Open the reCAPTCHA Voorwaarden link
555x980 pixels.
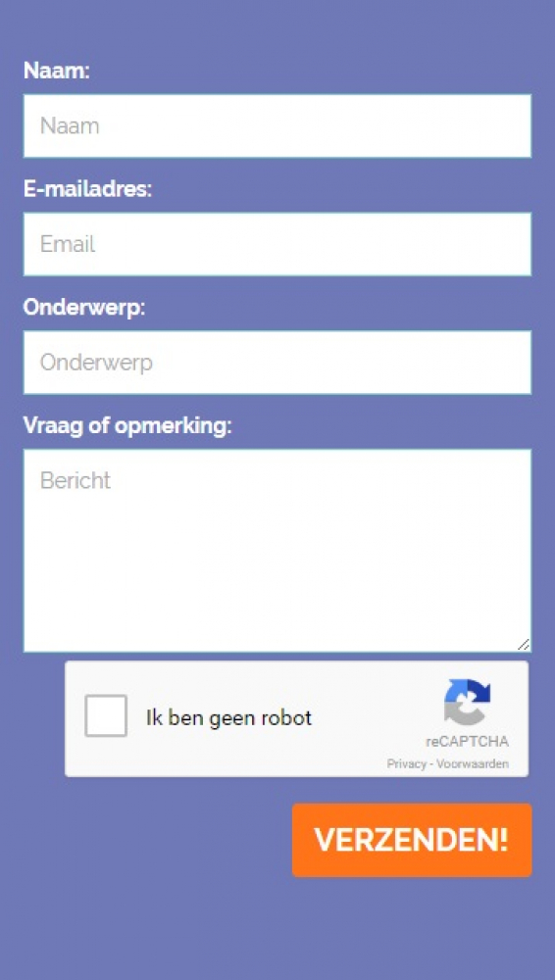pyautogui.click(x=473, y=763)
